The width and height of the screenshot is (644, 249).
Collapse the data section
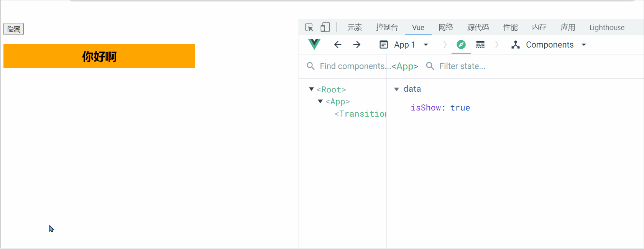[x=397, y=89]
